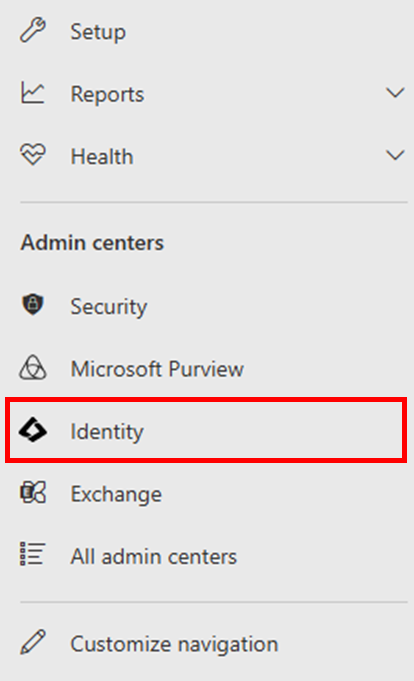The height and width of the screenshot is (681, 414).
Task: Click the Security shield lock icon
Action: click(33, 304)
